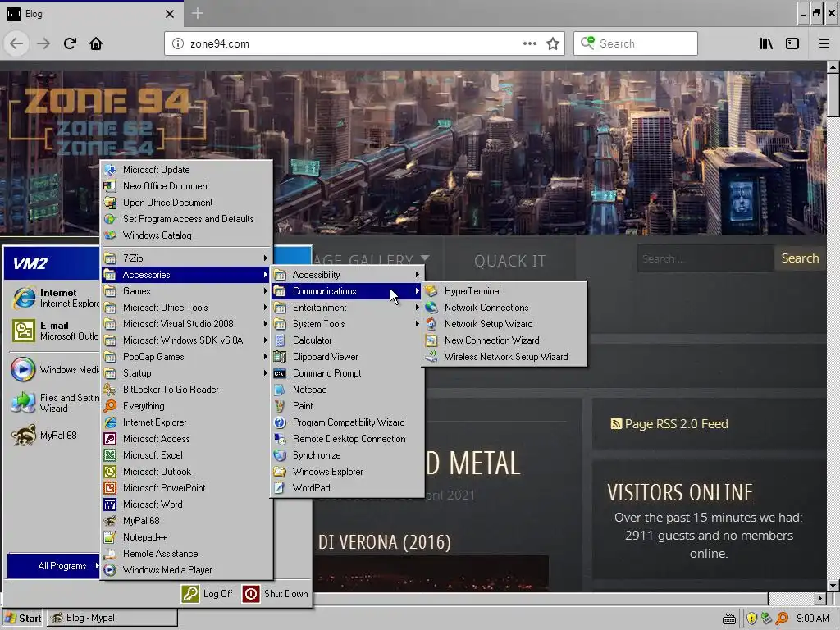Expand the Entertainment submenu
Image resolution: width=840 pixels, height=630 pixels.
(347, 308)
